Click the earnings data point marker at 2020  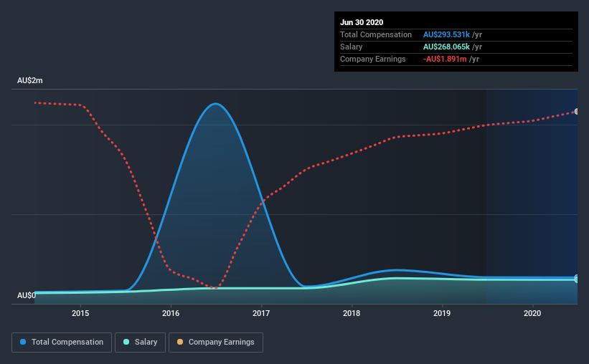(577, 112)
